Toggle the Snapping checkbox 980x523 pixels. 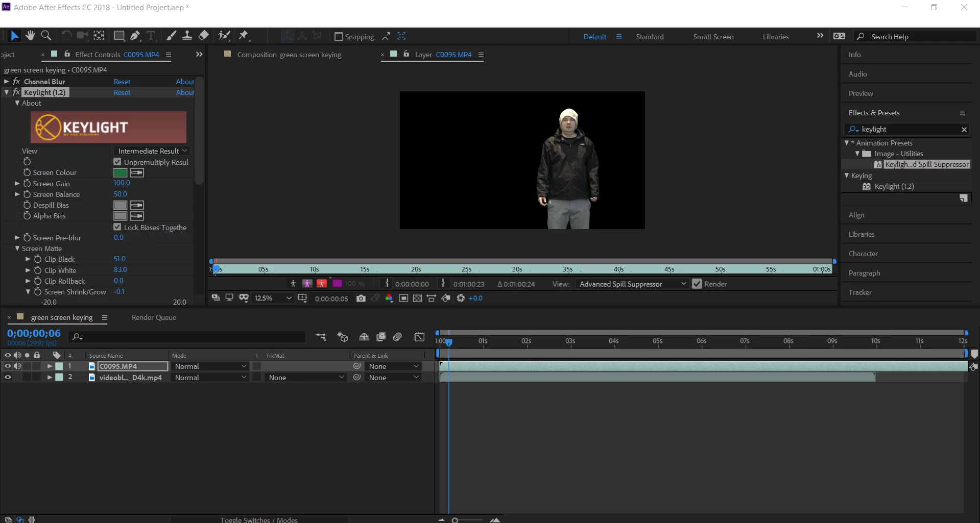pyautogui.click(x=338, y=37)
